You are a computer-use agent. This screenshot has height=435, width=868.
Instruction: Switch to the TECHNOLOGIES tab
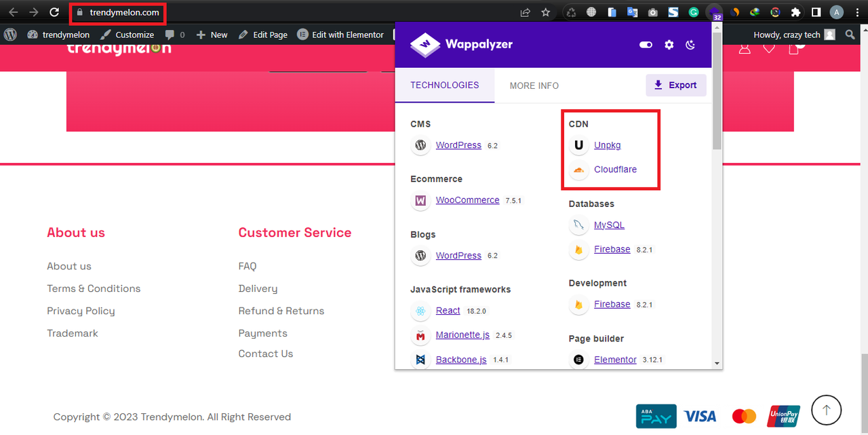pyautogui.click(x=445, y=86)
